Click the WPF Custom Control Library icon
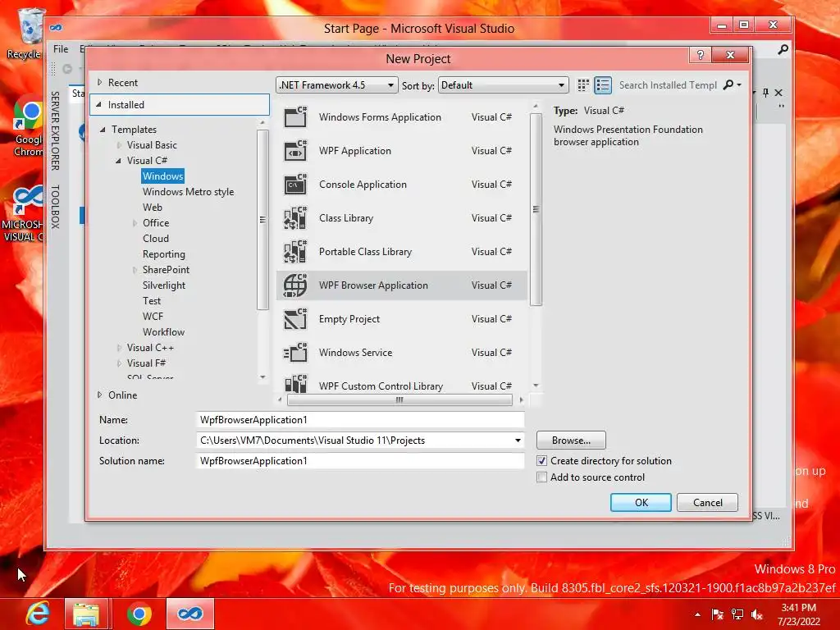Image resolution: width=840 pixels, height=630 pixels. pos(295,384)
